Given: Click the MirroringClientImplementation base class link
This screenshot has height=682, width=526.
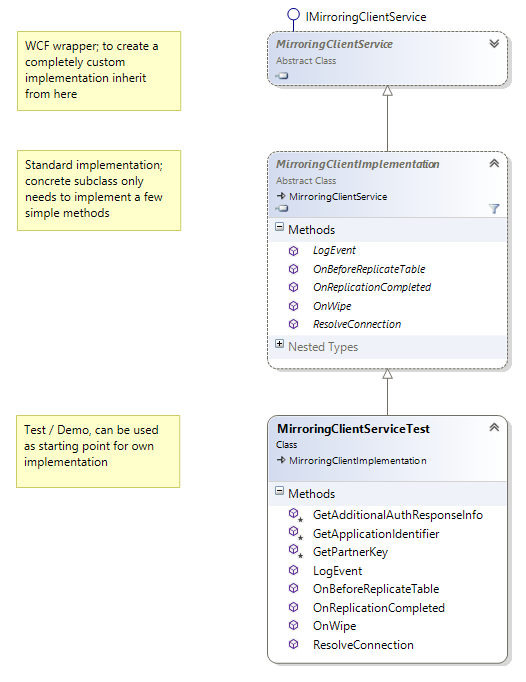Looking at the screenshot, I should [x=357, y=461].
